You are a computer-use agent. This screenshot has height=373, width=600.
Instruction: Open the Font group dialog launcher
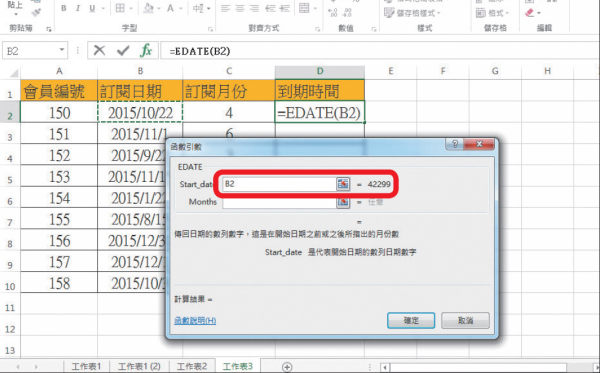pos(210,29)
